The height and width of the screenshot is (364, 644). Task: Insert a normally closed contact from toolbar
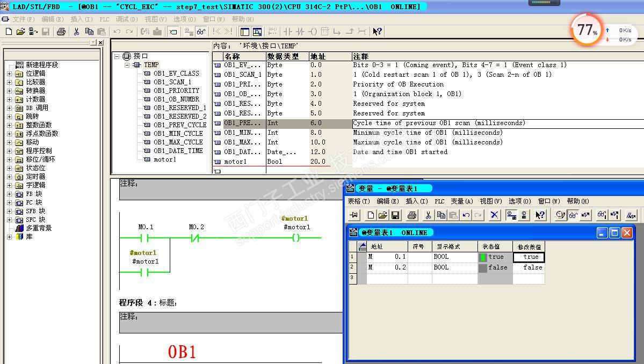(x=300, y=32)
